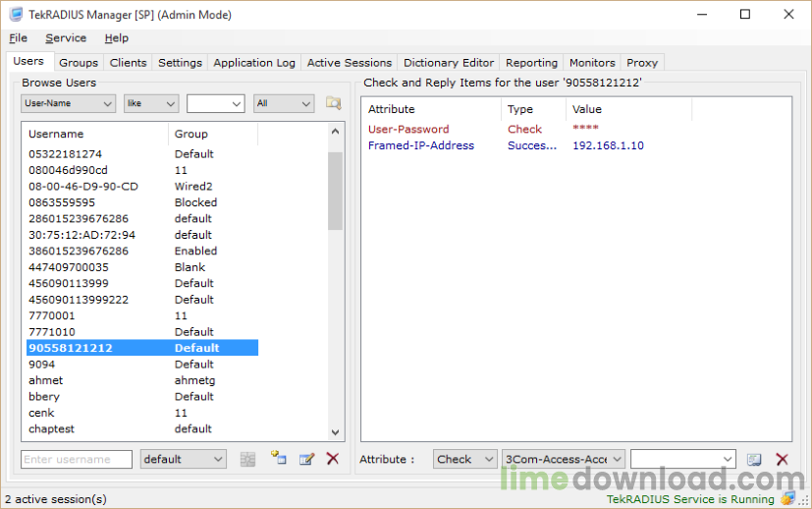Open the 3Com-Access-Accept attribute dropdown

tap(563, 459)
